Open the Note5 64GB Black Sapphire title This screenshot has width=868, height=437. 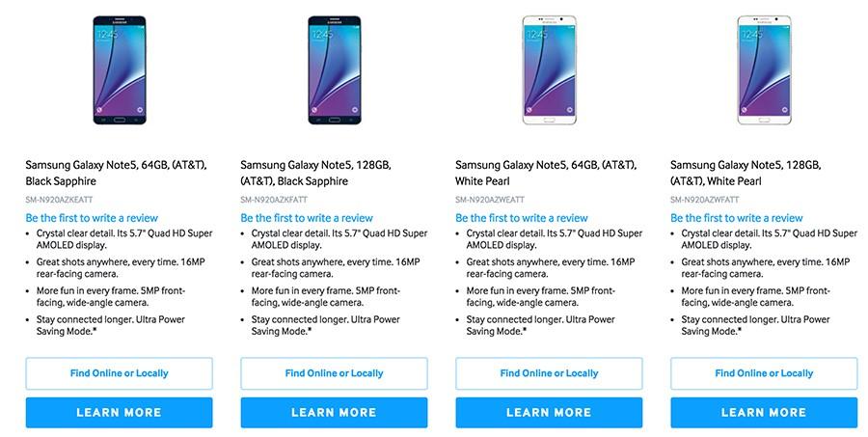[x=117, y=173]
